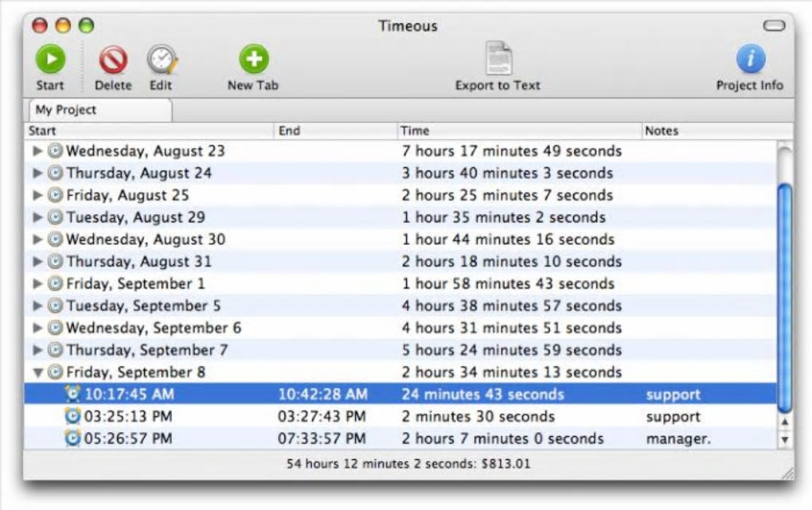Select '4 hours 31 minutes 51 seconds' cell
Image resolution: width=812 pixels, height=510 pixels.
point(512,328)
